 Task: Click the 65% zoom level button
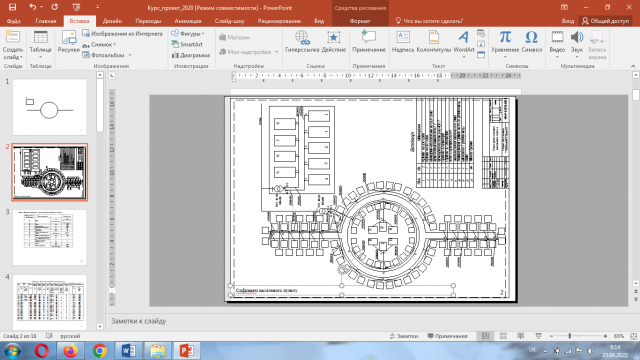[x=619, y=336]
